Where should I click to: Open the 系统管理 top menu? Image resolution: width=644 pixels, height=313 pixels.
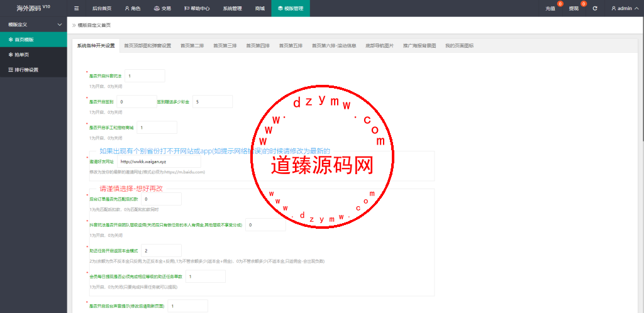233,8
